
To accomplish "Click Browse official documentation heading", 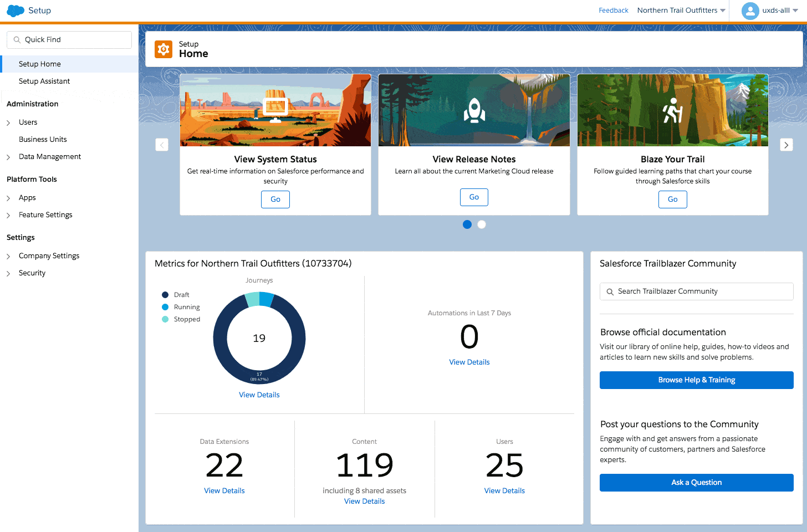I will (x=663, y=332).
